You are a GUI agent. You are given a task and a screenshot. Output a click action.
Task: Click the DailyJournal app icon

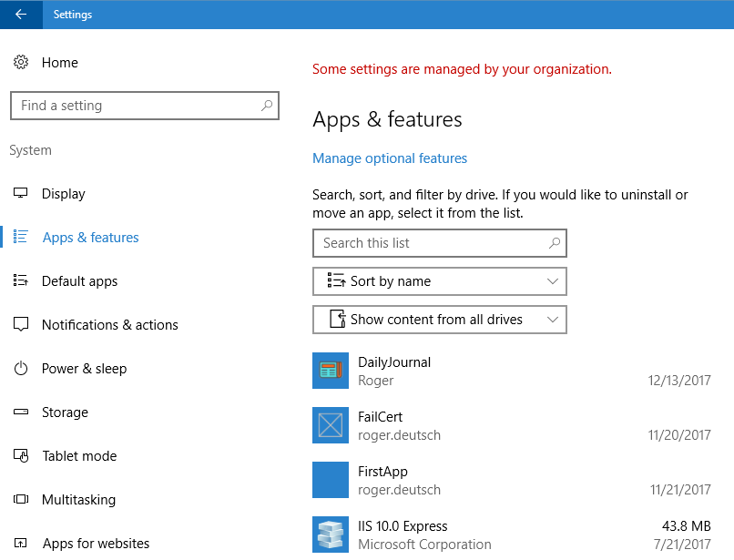tap(331, 371)
